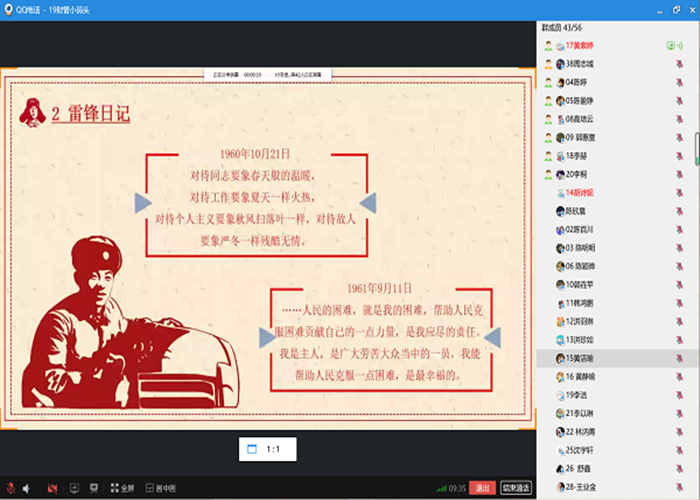Click the signal strength indicator icon
The image size is (700, 500).
440,488
